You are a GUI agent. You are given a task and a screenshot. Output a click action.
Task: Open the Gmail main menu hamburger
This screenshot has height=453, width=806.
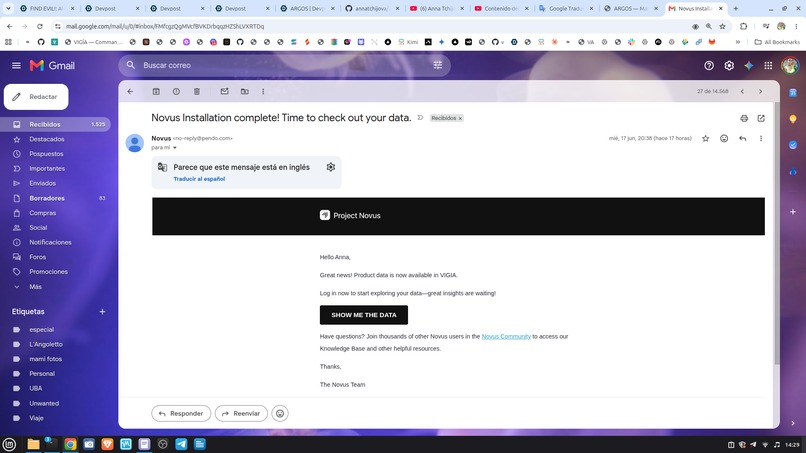click(16, 65)
